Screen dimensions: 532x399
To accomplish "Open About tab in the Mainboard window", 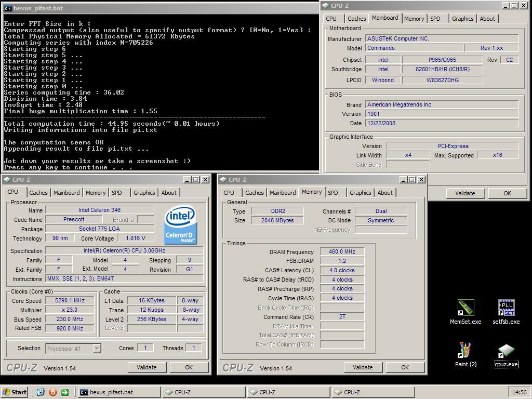I will point(487,19).
